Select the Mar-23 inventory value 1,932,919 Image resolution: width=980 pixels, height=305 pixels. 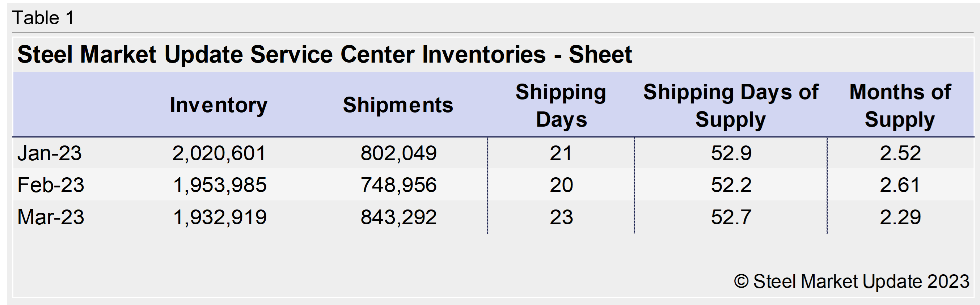[x=220, y=217]
